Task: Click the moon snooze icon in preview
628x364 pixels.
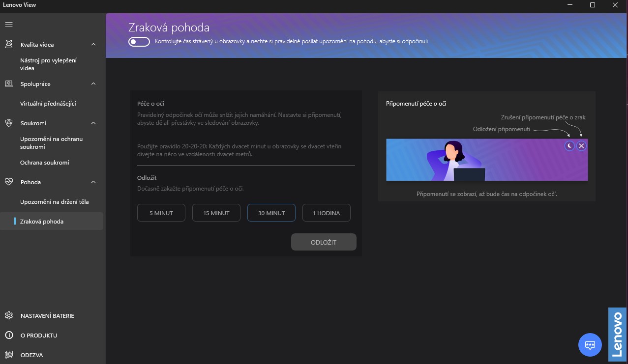Action: (569, 146)
